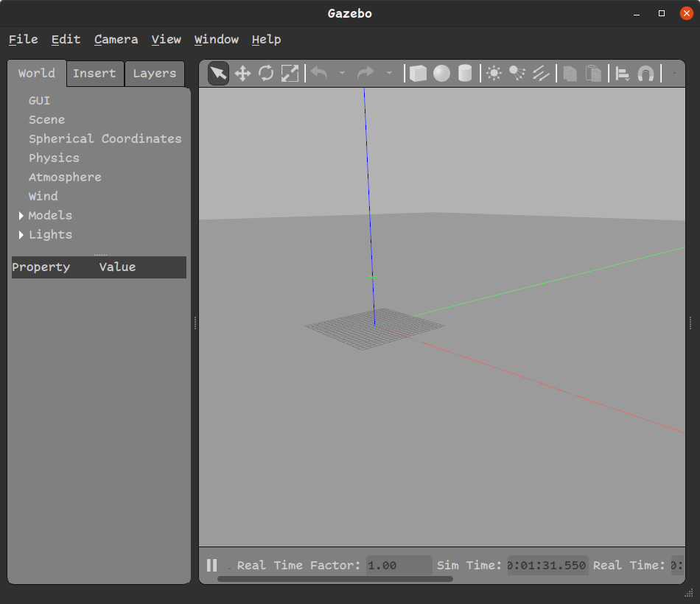
Task: Insert a Sphere shape
Action: [441, 73]
